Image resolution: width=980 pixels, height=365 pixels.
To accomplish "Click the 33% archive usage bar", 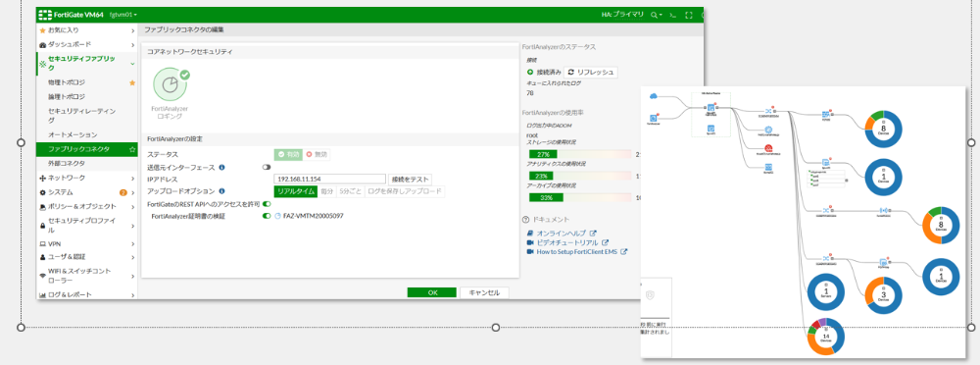I will pyautogui.click(x=580, y=197).
